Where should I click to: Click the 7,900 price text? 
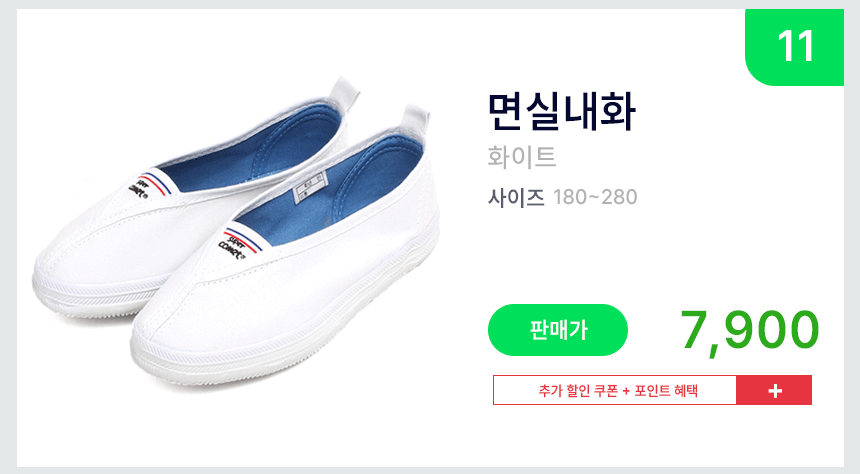tap(749, 330)
